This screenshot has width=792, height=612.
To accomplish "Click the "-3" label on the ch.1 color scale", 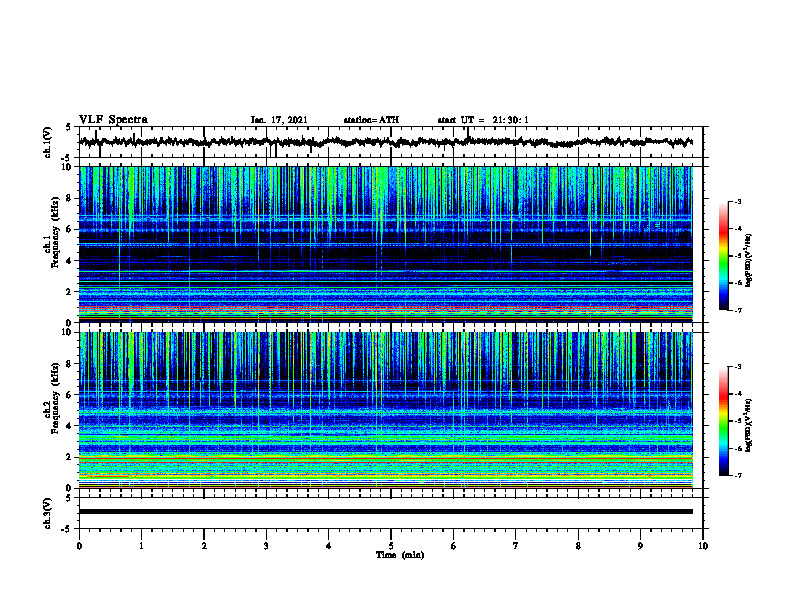I will click(x=738, y=201).
